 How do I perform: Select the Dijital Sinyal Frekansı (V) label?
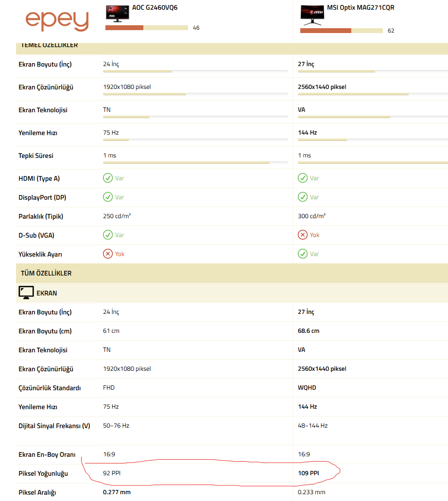pos(54,426)
